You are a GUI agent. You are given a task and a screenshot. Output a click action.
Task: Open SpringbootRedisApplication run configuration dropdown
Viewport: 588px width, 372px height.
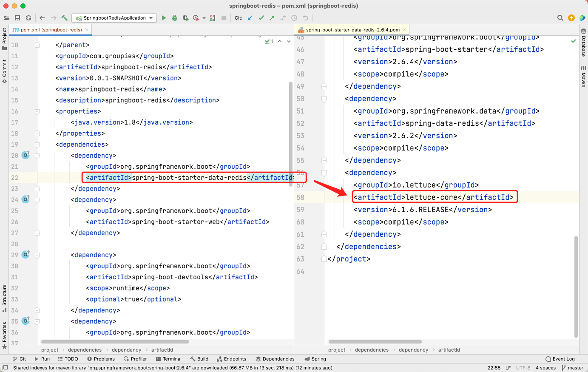pos(114,18)
